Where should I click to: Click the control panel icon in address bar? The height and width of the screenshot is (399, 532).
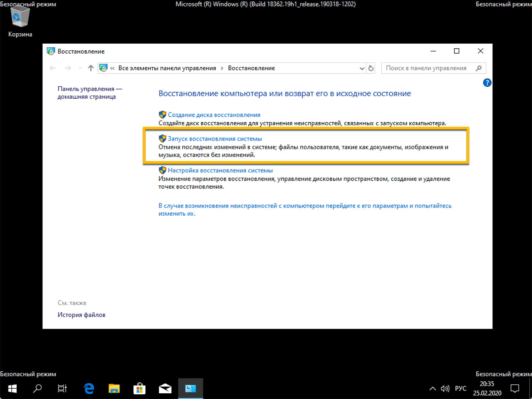(103, 68)
